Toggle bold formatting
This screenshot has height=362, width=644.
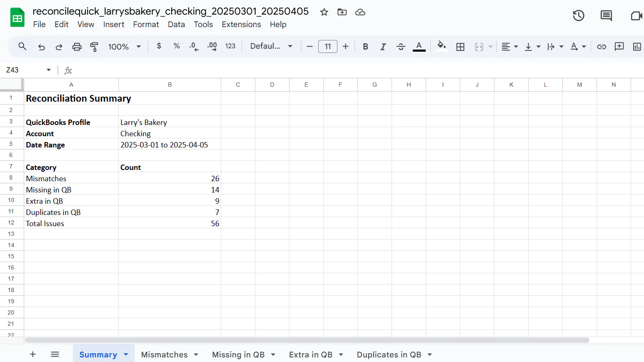coord(365,47)
